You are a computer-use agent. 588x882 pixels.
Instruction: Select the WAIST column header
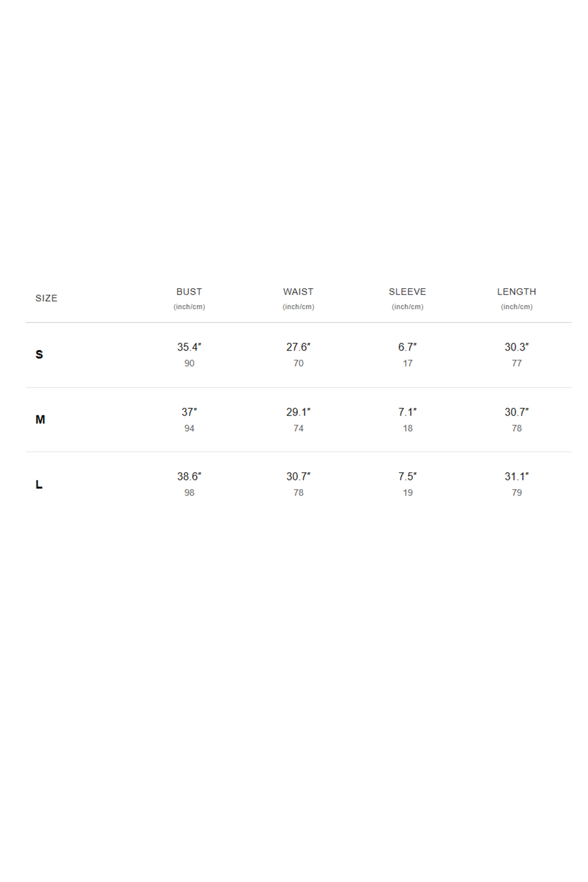pyautogui.click(x=298, y=292)
